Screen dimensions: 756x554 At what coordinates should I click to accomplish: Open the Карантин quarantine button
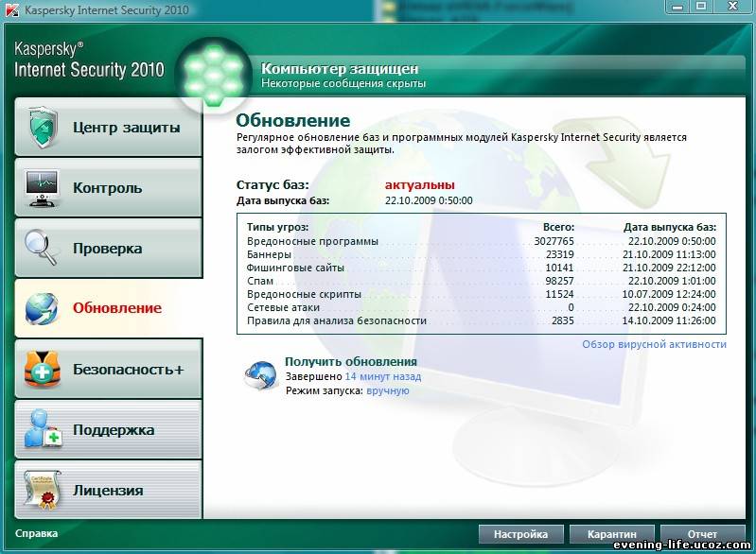tap(612, 534)
